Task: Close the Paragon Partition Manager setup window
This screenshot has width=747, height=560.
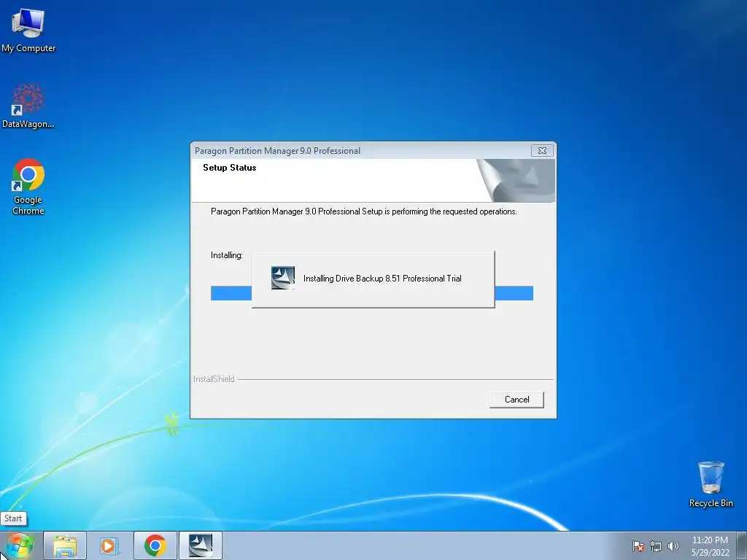Action: pyautogui.click(x=542, y=150)
